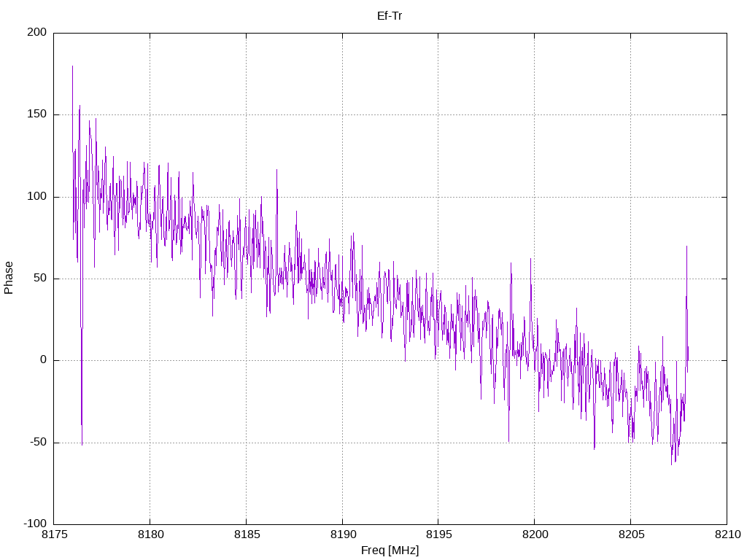
Task: Click the y-axis tick label 150
Action: [37, 114]
